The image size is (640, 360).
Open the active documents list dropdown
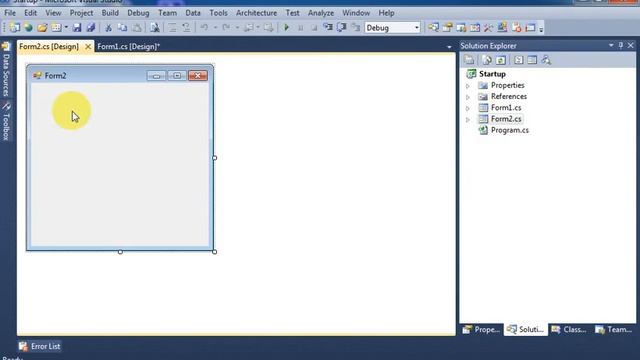pos(449,47)
